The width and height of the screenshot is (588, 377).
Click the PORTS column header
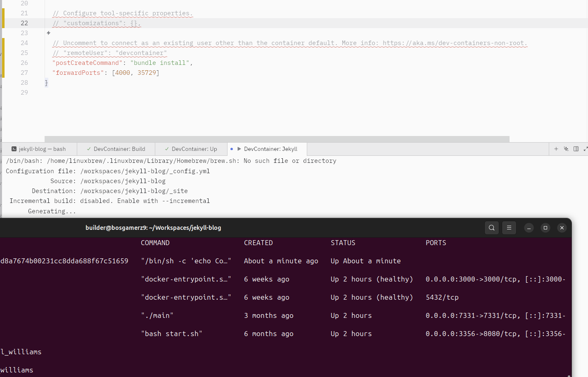436,243
